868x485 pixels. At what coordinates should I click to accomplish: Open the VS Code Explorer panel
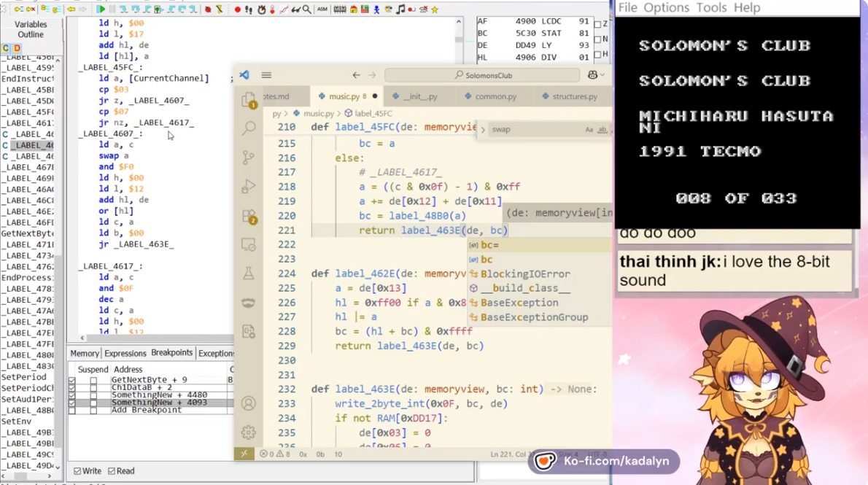(x=249, y=99)
